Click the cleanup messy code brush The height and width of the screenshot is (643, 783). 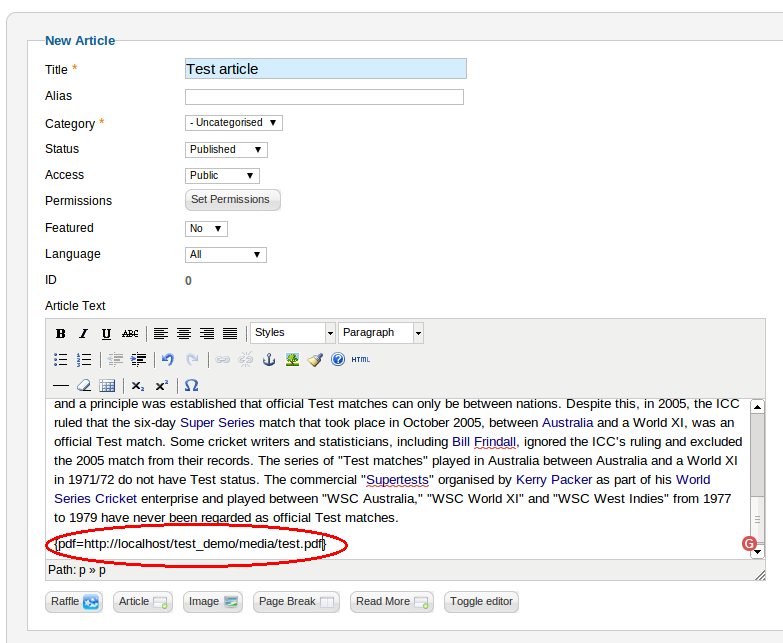click(315, 360)
